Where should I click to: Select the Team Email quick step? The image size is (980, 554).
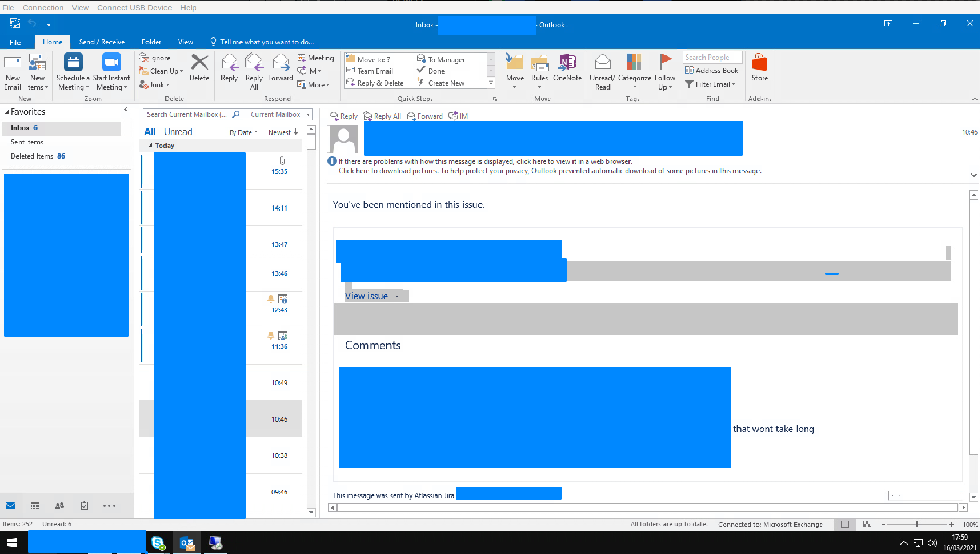(x=370, y=71)
